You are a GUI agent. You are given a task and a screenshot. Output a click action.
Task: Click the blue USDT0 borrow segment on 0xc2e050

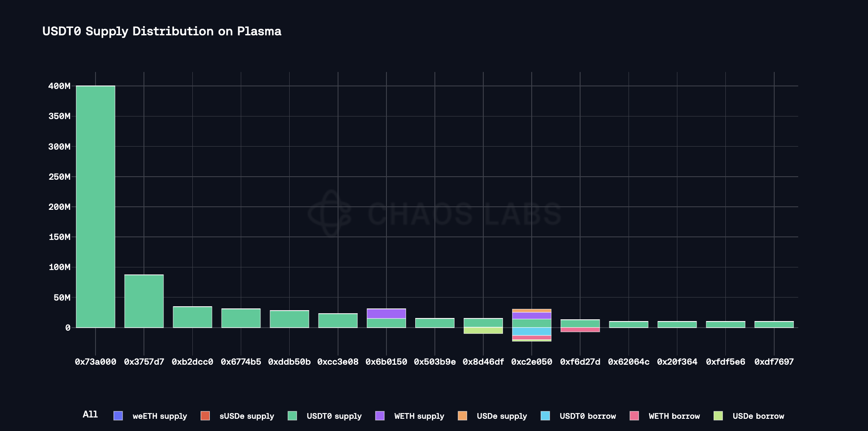(x=532, y=332)
